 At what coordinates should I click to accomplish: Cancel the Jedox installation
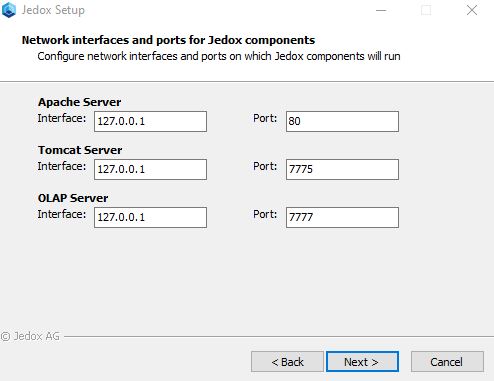pyautogui.click(x=447, y=362)
